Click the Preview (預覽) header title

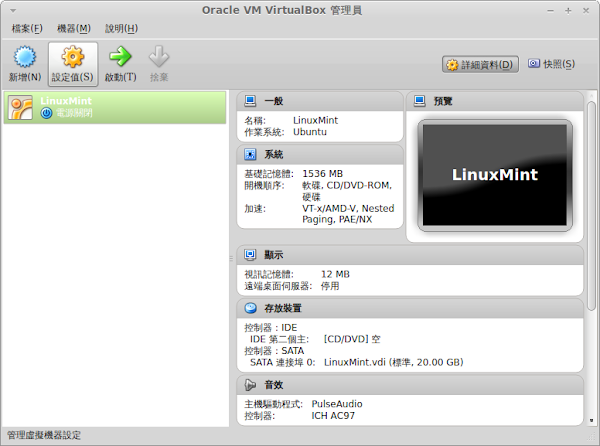click(x=443, y=101)
